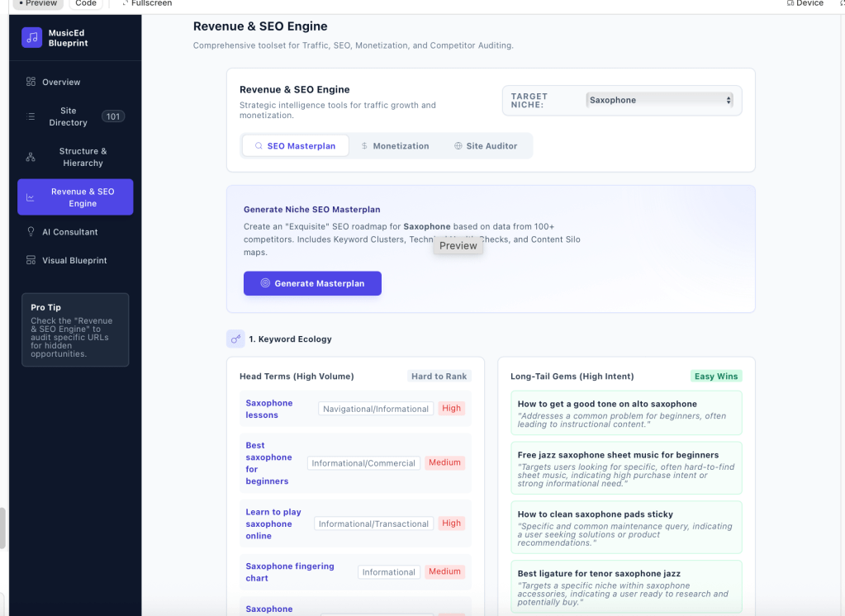Click the Visual Blueprint layout icon

[x=31, y=260]
